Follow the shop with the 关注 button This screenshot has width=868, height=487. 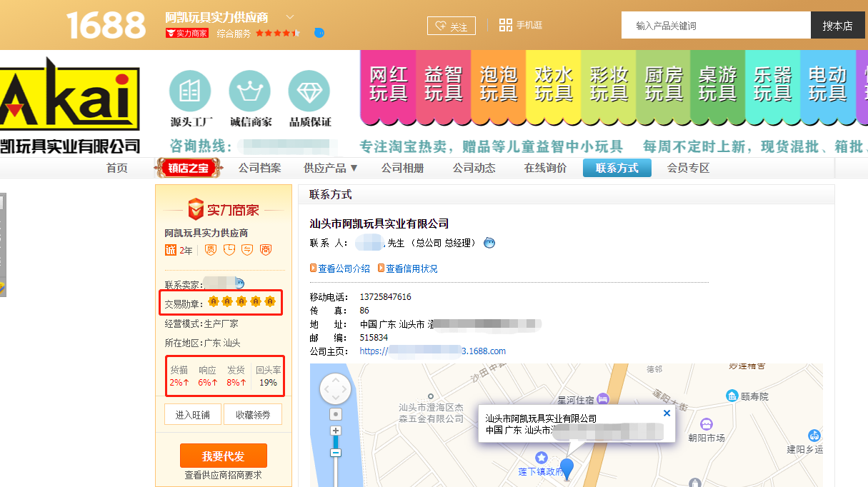452,26
